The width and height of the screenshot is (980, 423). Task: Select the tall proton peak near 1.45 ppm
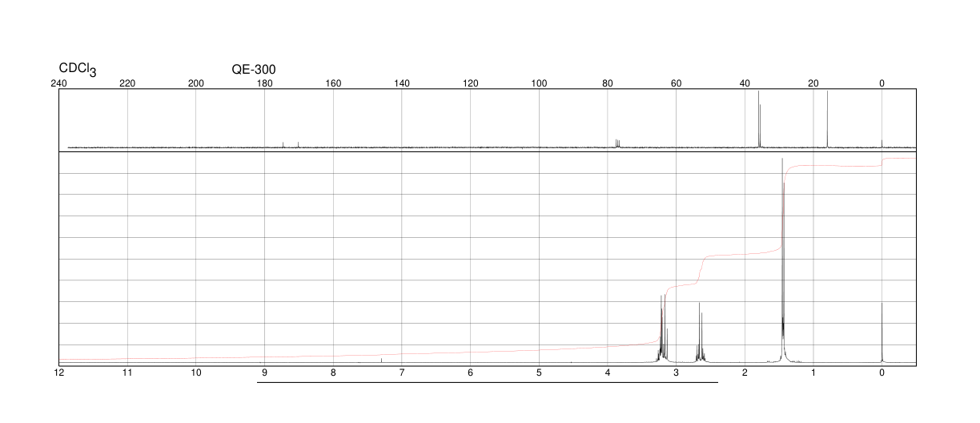point(782,260)
